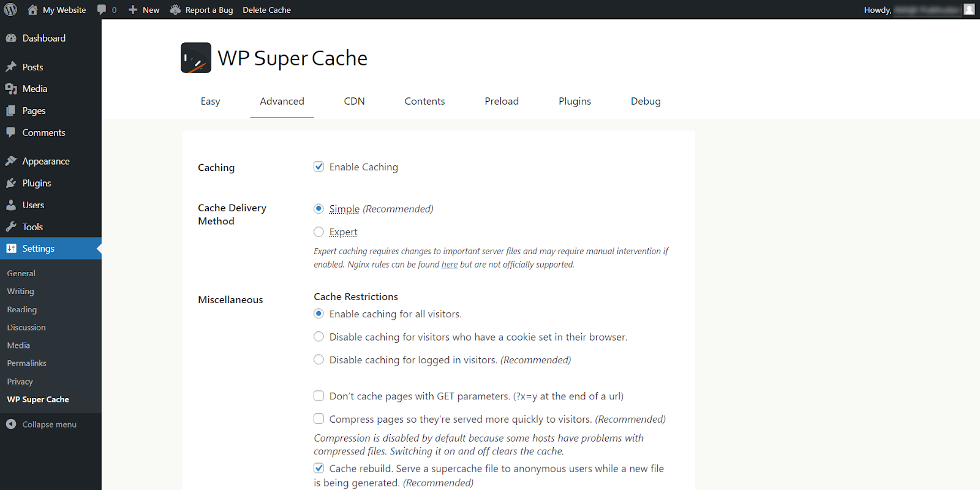Open the Plugins tab of WP Super Cache
This screenshot has height=490, width=980.
(575, 101)
